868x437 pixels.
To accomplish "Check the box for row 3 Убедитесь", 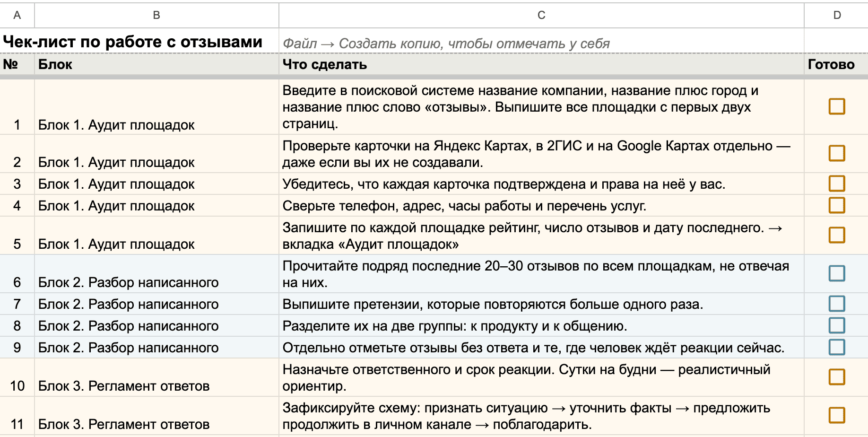I will (836, 184).
